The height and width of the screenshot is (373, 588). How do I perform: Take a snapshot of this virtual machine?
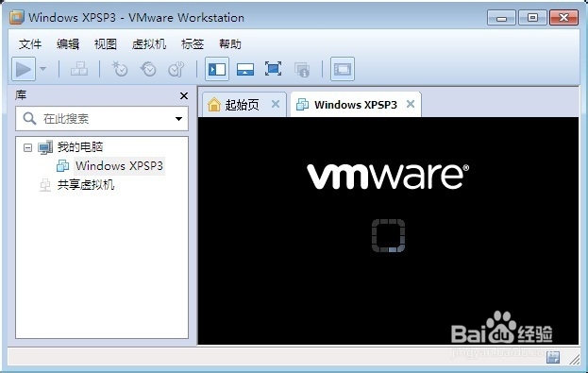tap(120, 69)
